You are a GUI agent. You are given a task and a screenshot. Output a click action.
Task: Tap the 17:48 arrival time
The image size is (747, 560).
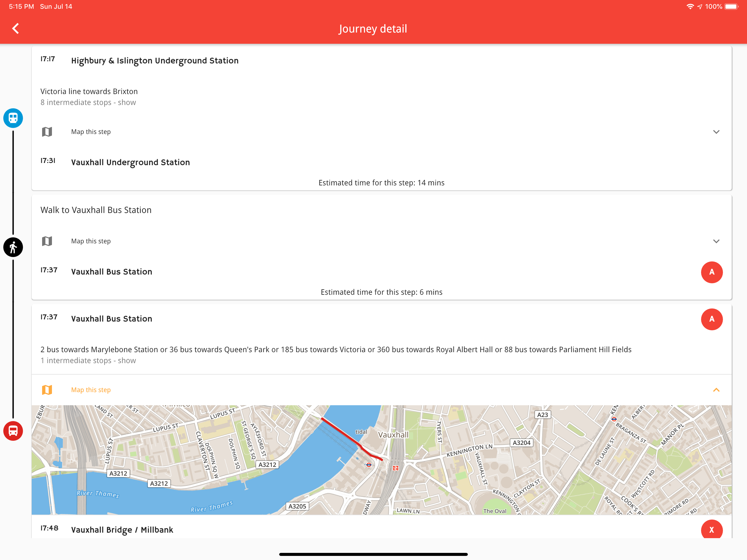click(49, 528)
